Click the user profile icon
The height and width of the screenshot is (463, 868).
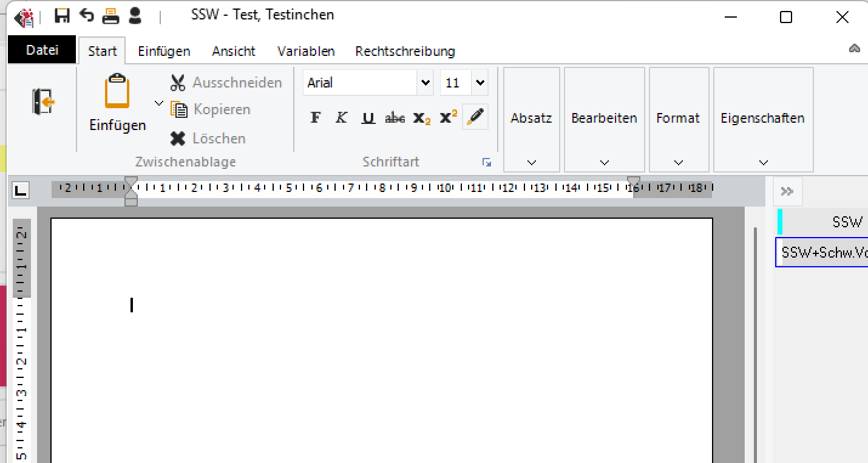135,16
